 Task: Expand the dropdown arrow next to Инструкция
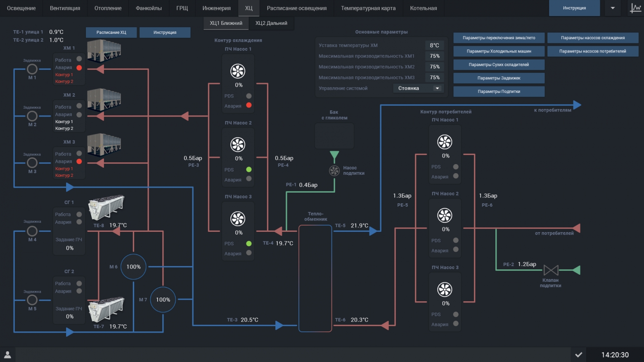tap(613, 8)
